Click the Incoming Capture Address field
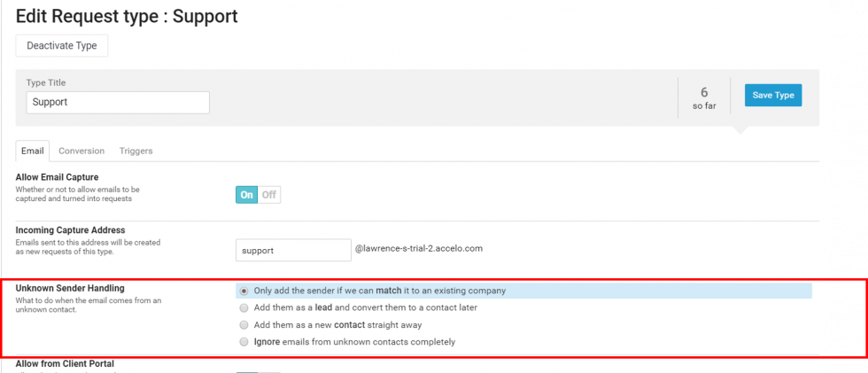The height and width of the screenshot is (373, 868). point(293,250)
